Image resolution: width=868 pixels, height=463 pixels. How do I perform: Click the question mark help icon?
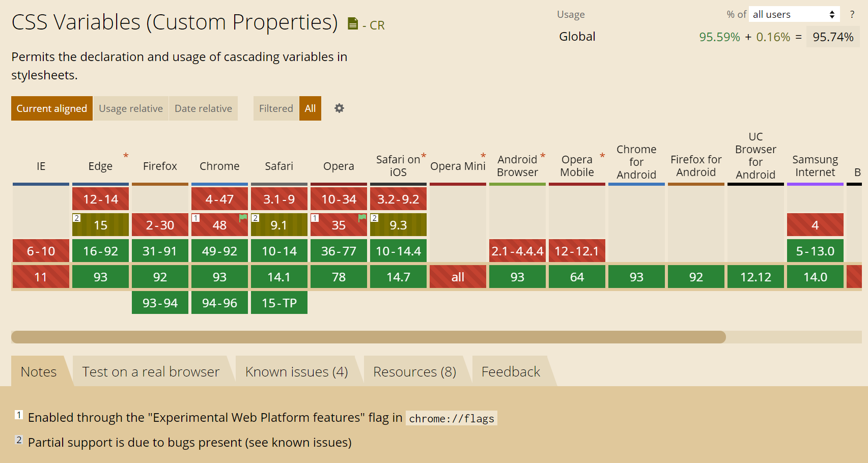pyautogui.click(x=852, y=14)
